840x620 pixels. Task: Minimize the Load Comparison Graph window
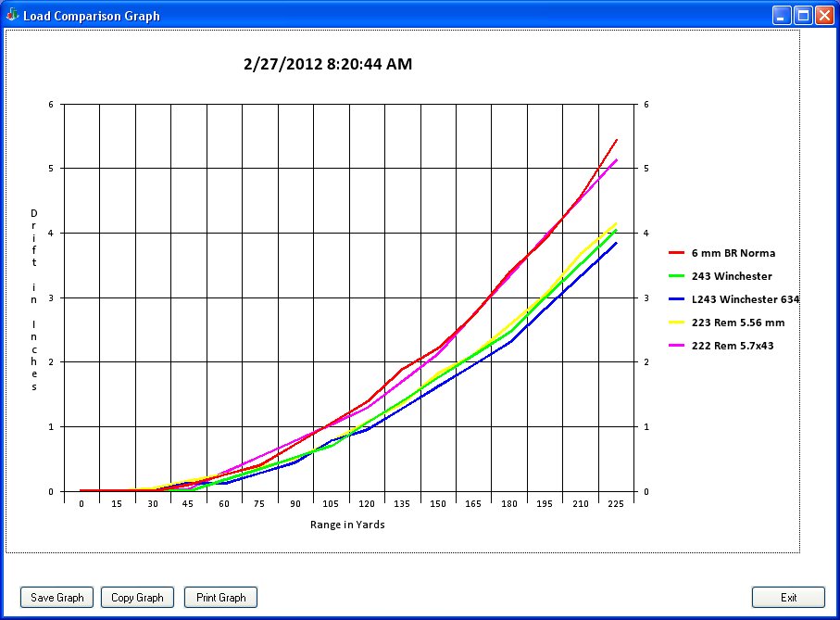783,15
